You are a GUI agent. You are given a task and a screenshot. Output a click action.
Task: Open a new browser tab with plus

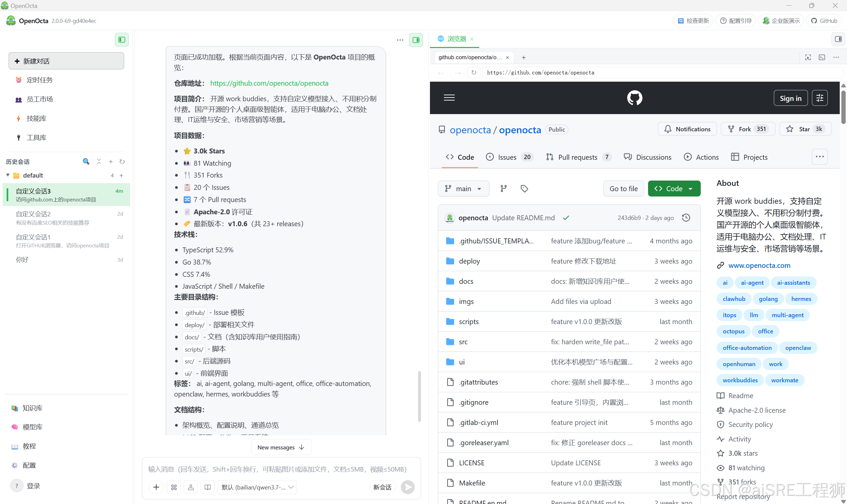(524, 58)
